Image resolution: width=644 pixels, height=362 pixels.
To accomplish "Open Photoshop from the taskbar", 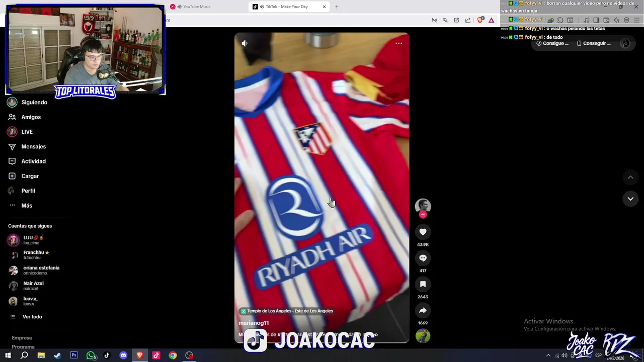I will pos(74,355).
